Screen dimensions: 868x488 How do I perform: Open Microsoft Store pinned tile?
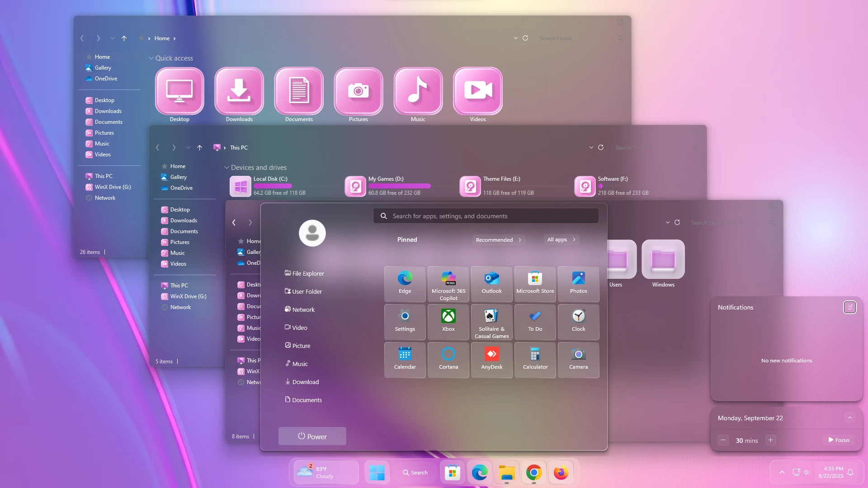tap(535, 284)
